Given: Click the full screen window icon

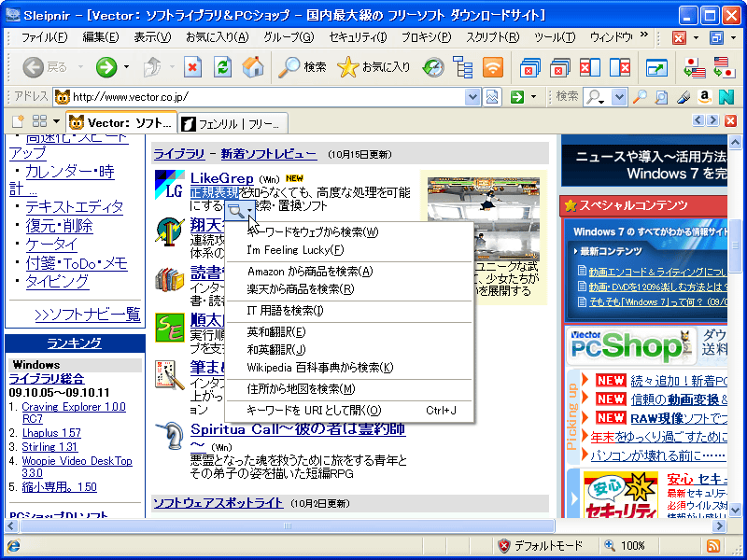Looking at the screenshot, I should pos(656,67).
